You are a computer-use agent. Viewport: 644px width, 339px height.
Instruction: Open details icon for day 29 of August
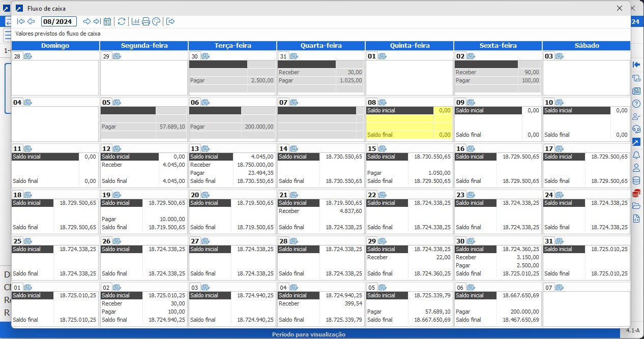(x=383, y=241)
